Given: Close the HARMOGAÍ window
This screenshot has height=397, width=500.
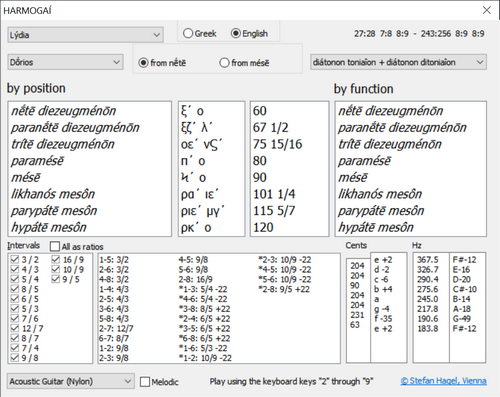Looking at the screenshot, I should tap(487, 10).
